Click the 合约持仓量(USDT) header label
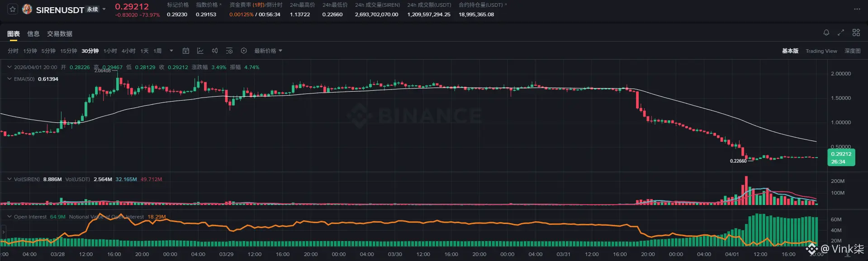The image size is (868, 261). [481, 5]
